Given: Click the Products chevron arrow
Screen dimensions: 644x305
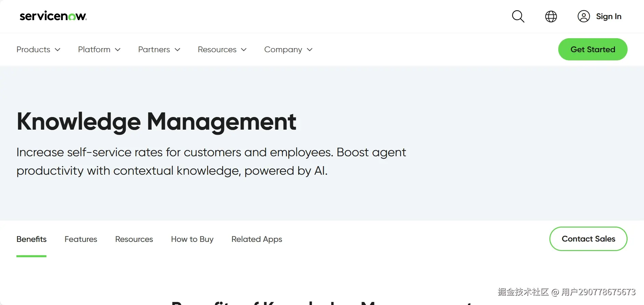Looking at the screenshot, I should pos(58,49).
